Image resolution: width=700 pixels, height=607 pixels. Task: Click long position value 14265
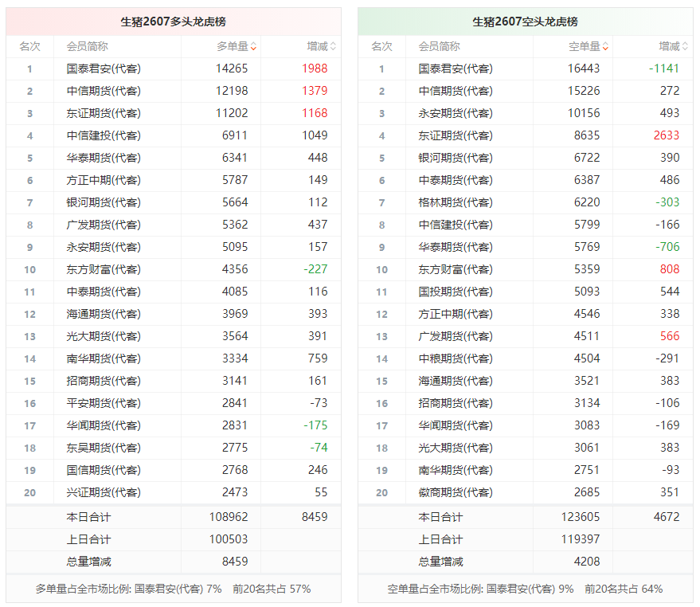point(232,69)
